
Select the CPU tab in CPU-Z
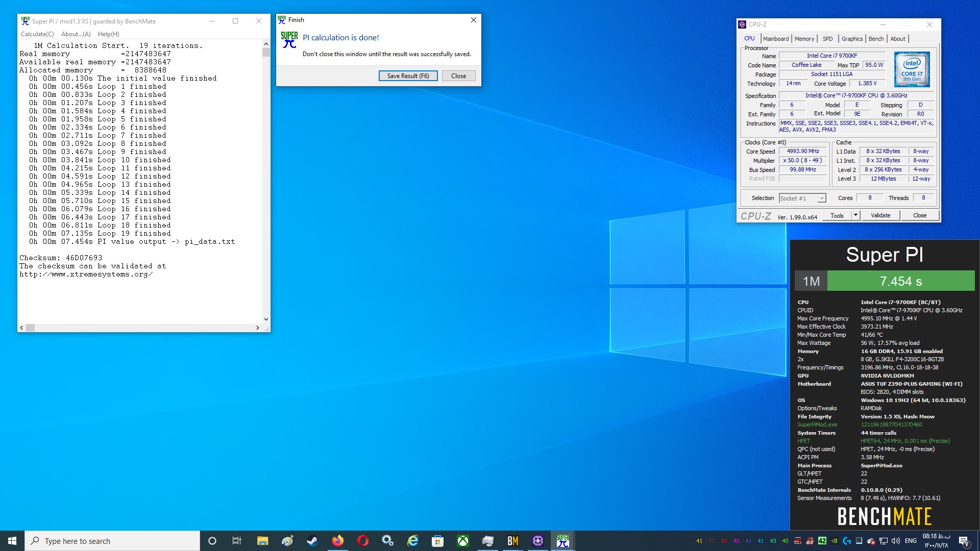tap(749, 38)
